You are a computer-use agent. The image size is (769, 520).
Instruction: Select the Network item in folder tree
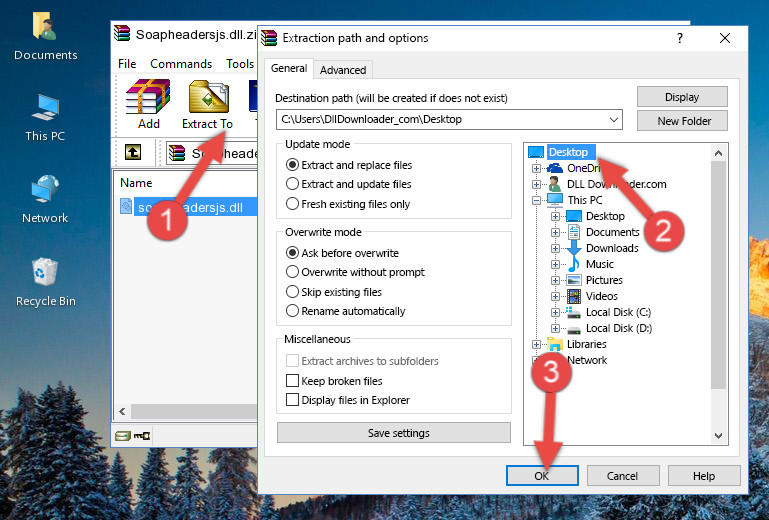tap(587, 360)
